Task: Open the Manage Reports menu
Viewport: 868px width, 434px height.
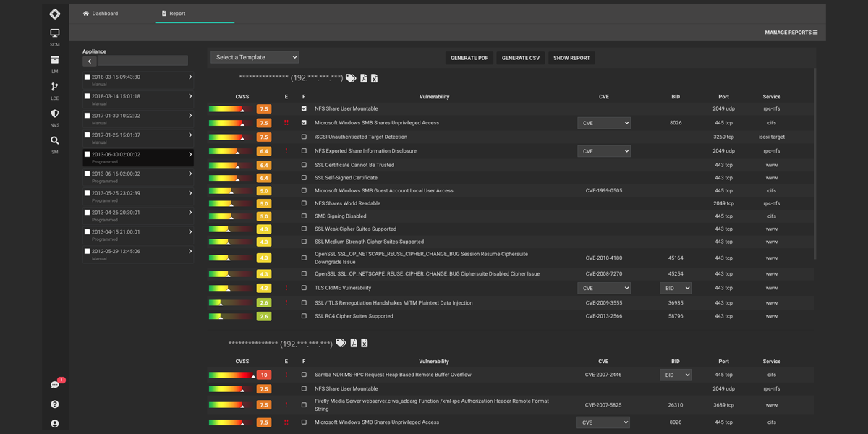Action: tap(791, 33)
